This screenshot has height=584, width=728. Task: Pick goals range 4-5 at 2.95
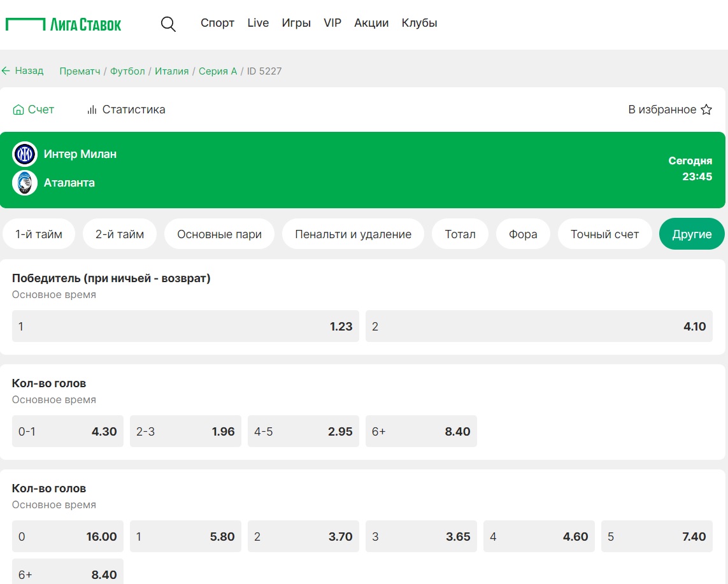click(304, 431)
